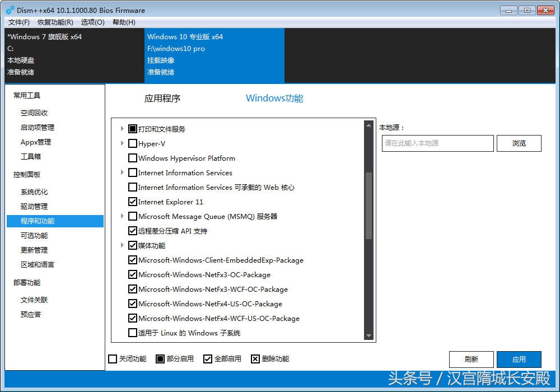Open 可选功能 in the sidebar

tap(34, 236)
